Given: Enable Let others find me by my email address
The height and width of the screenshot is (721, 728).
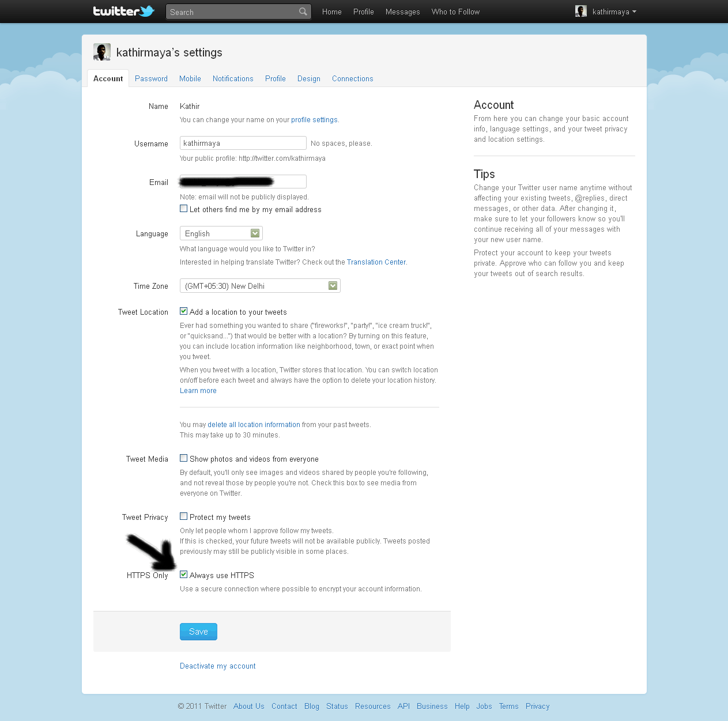Looking at the screenshot, I should [183, 208].
